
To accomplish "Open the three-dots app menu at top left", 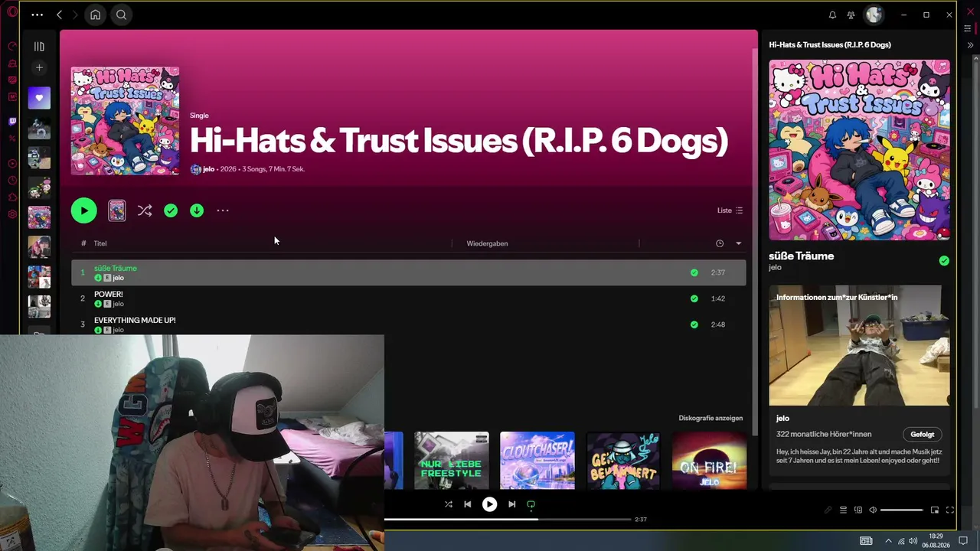I will click(37, 15).
